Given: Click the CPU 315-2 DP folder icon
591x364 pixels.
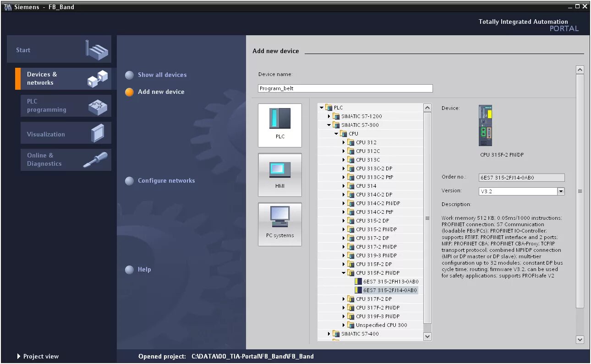Looking at the screenshot, I should coord(351,221).
